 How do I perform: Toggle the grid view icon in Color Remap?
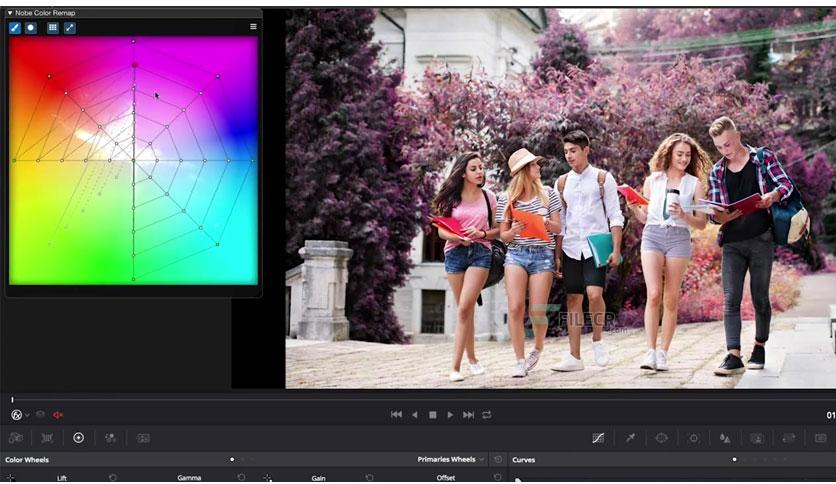click(x=52, y=28)
